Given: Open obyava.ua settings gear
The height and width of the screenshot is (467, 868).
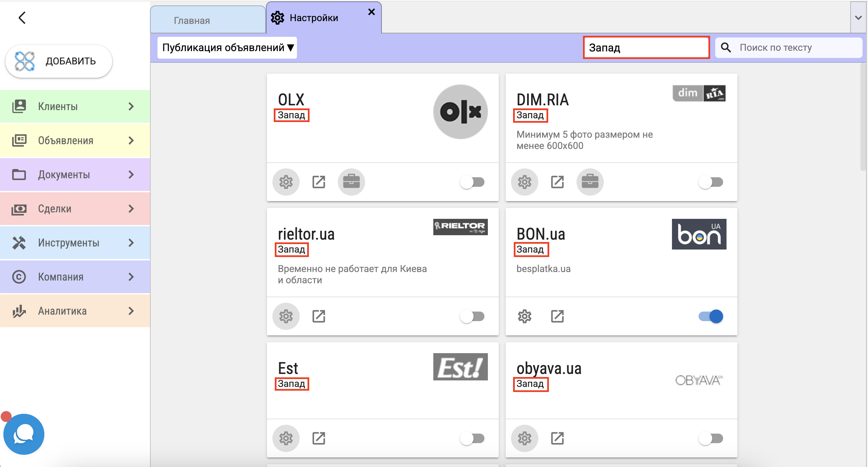Looking at the screenshot, I should [524, 438].
